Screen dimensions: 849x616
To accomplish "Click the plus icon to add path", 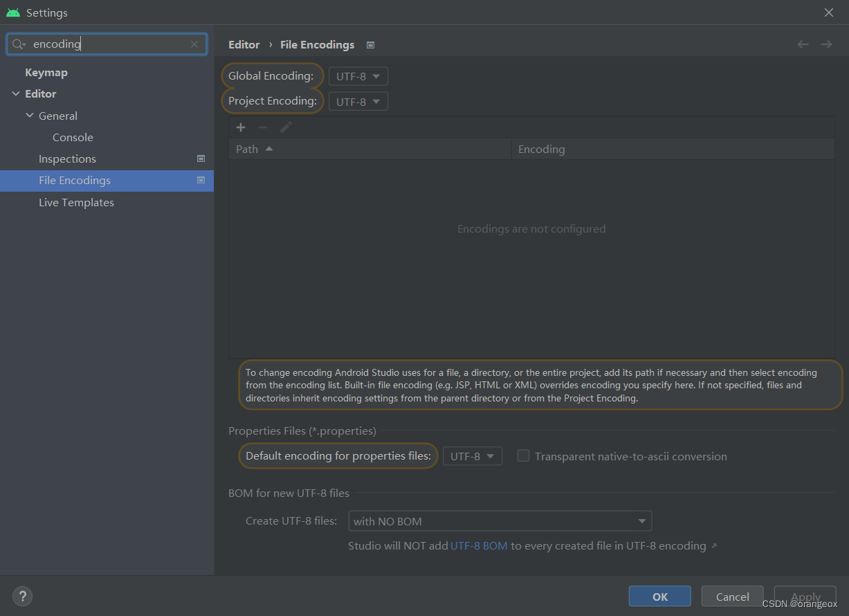I will click(241, 127).
